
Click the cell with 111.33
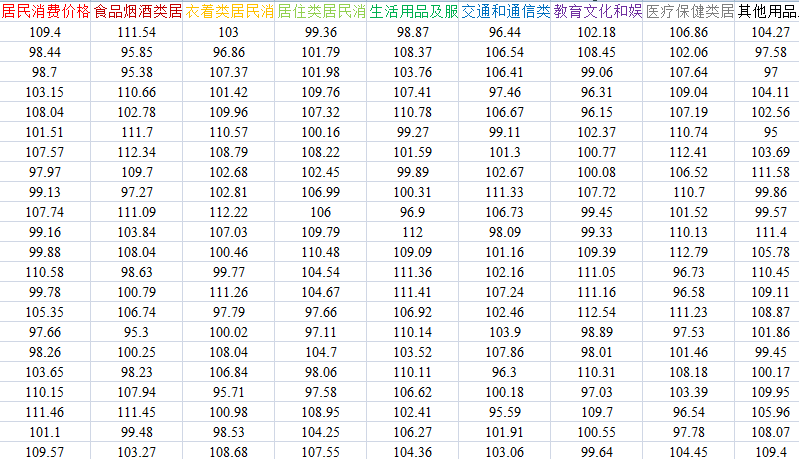tap(504, 192)
